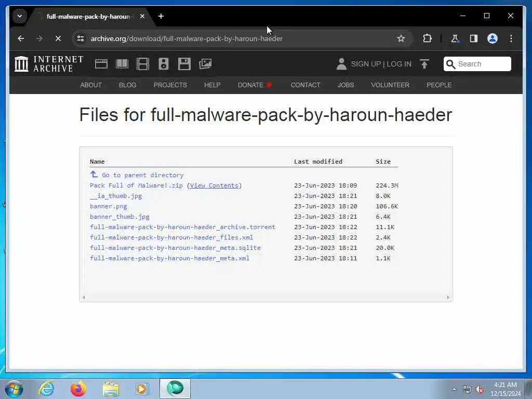
Task: Open the CONTACT menu item
Action: pos(305,85)
